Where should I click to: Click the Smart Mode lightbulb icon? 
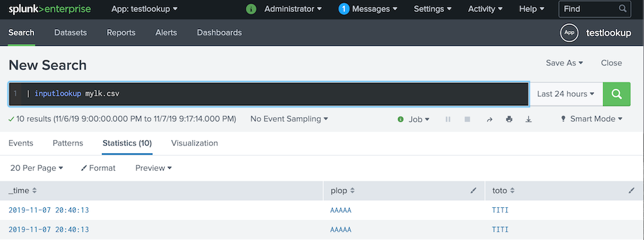(x=563, y=119)
